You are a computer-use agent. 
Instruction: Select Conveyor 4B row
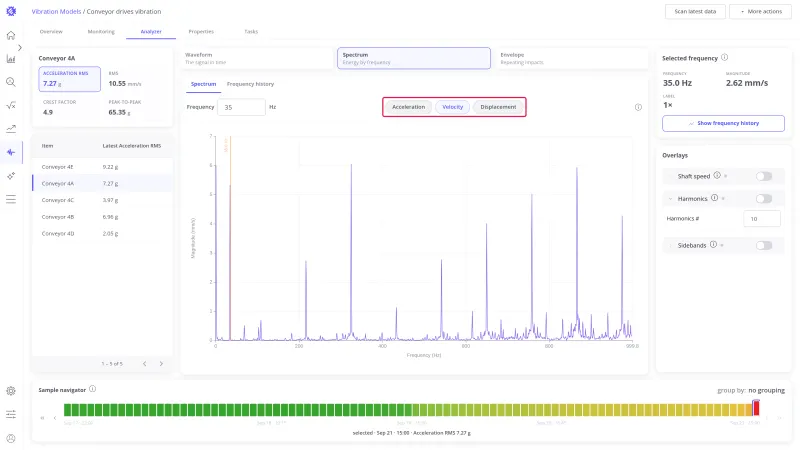(103, 217)
